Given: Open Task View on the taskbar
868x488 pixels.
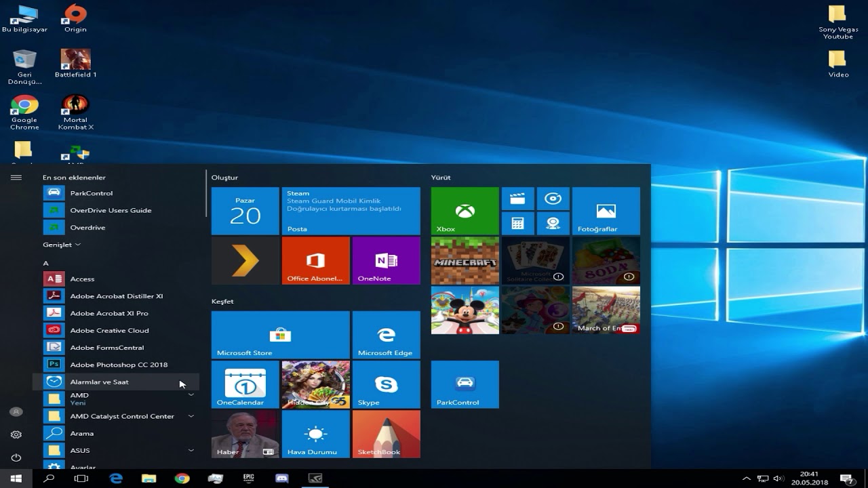Looking at the screenshot, I should (81, 479).
